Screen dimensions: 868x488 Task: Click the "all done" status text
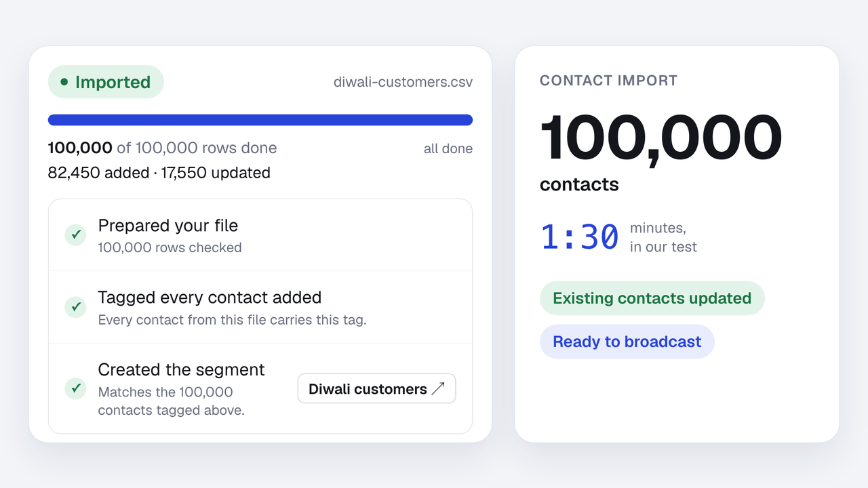pyautogui.click(x=448, y=148)
